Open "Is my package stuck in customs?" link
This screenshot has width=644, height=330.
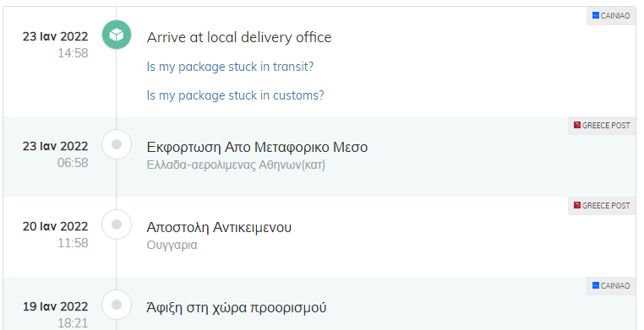235,95
